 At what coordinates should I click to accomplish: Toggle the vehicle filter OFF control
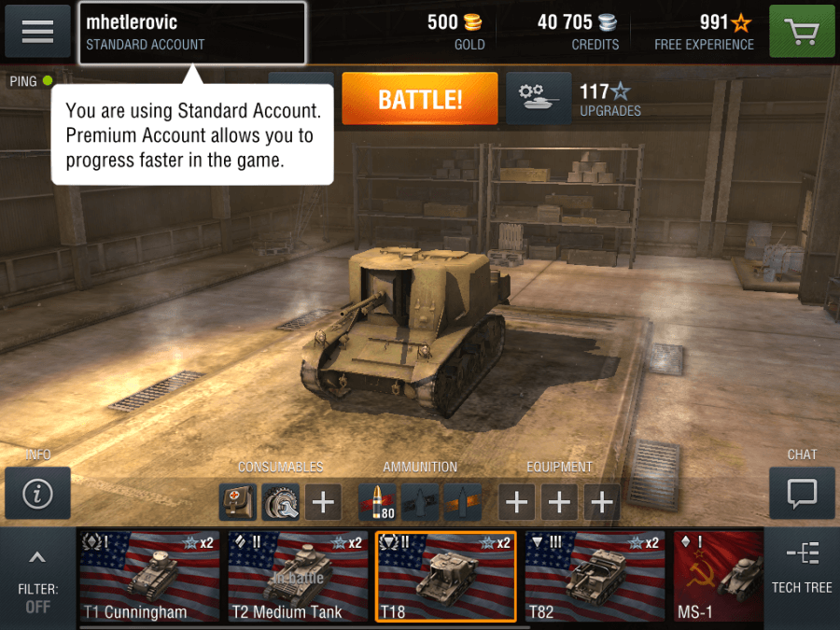(37, 598)
